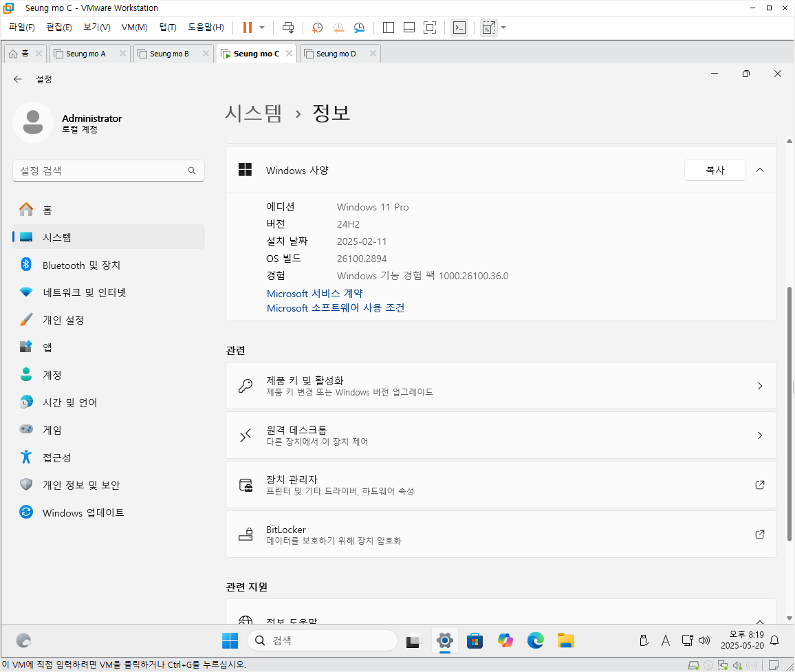The image size is (795, 672).
Task: Open Microsoft Store from taskbar
Action: (475, 640)
